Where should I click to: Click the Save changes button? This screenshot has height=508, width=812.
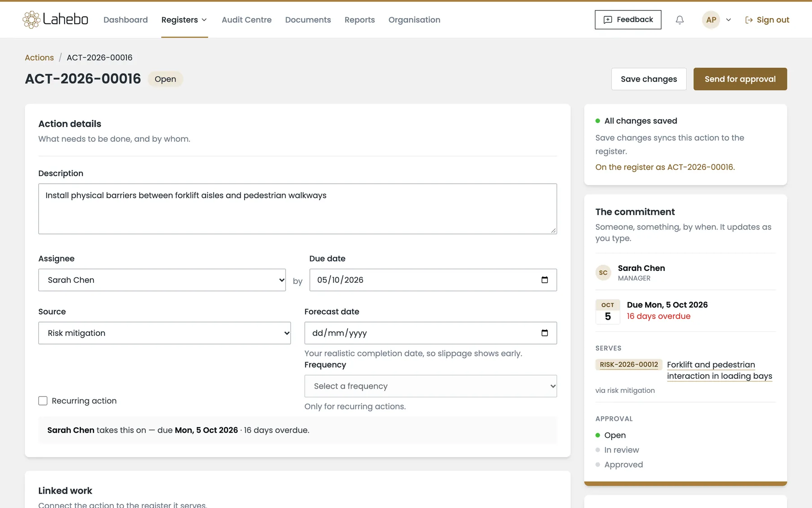point(649,79)
